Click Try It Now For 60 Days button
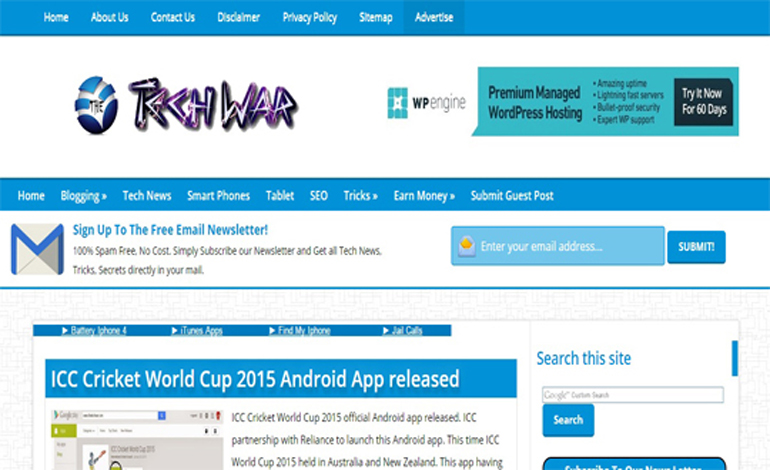The height and width of the screenshot is (470, 770). 703,102
